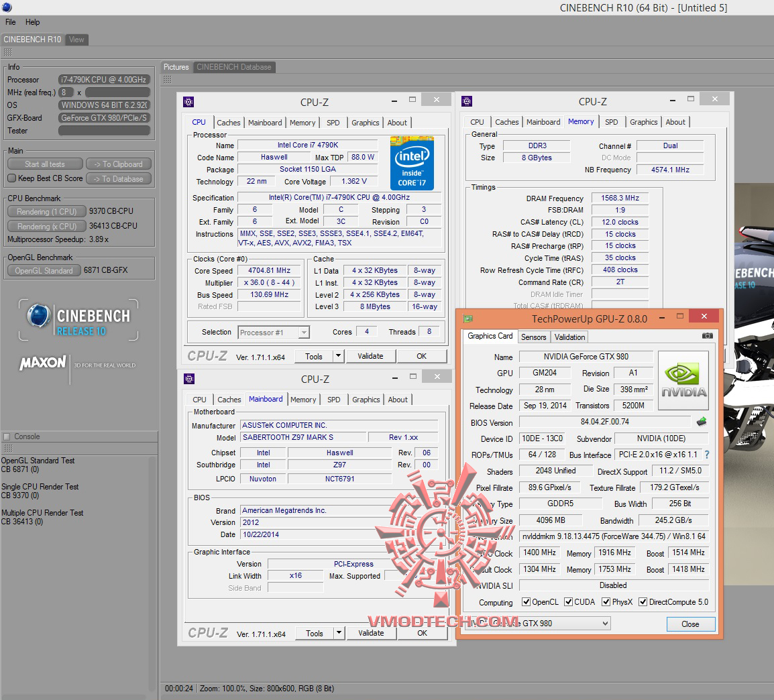The height and width of the screenshot is (700, 774).
Task: Click the grip handle below CINEBENCH R10 tab
Action: click(7, 52)
